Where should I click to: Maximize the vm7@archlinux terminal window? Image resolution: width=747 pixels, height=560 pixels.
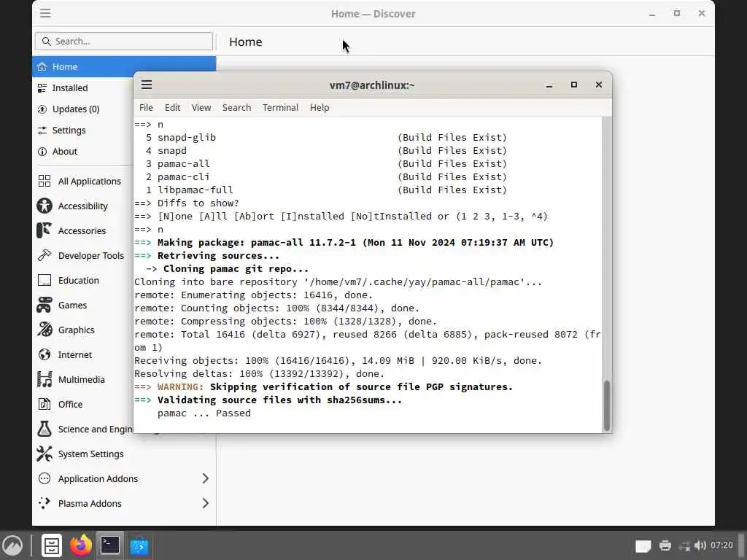[574, 85]
